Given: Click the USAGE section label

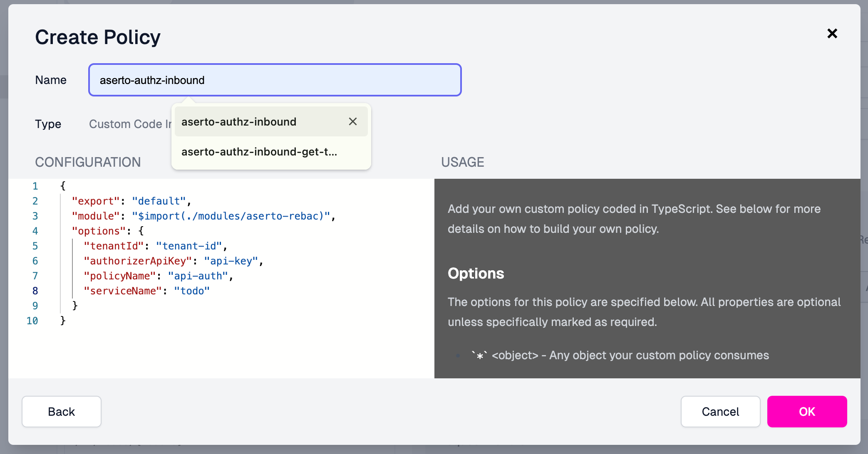Looking at the screenshot, I should [x=462, y=162].
